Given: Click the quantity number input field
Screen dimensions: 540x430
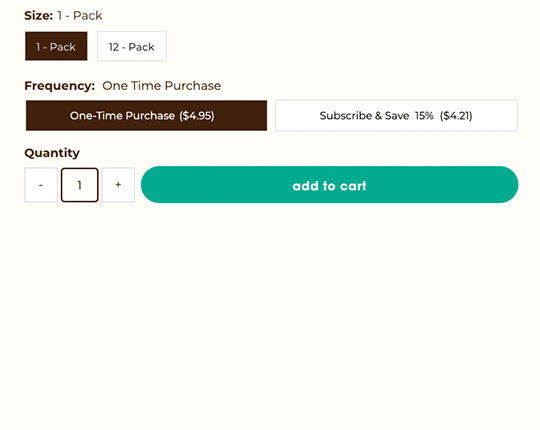Looking at the screenshot, I should (x=80, y=185).
